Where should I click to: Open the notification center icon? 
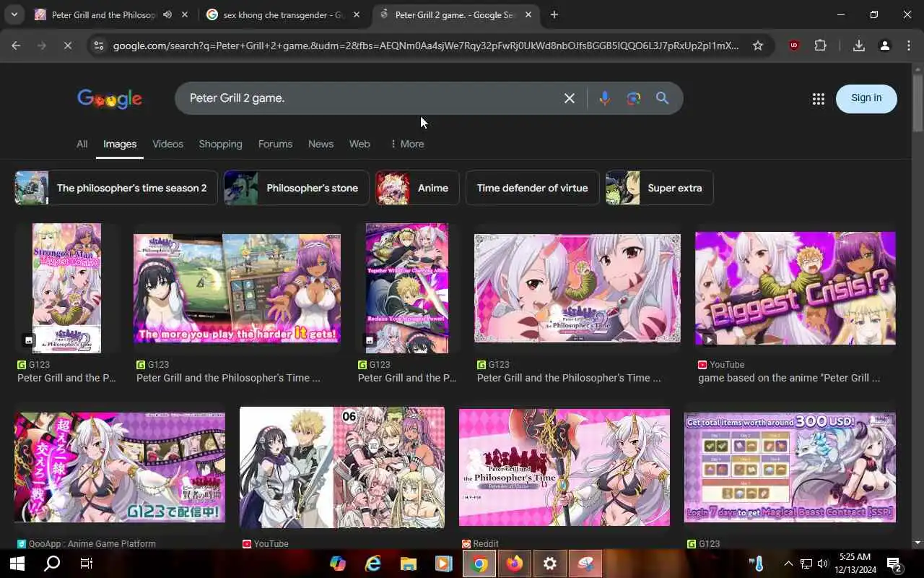point(894,564)
